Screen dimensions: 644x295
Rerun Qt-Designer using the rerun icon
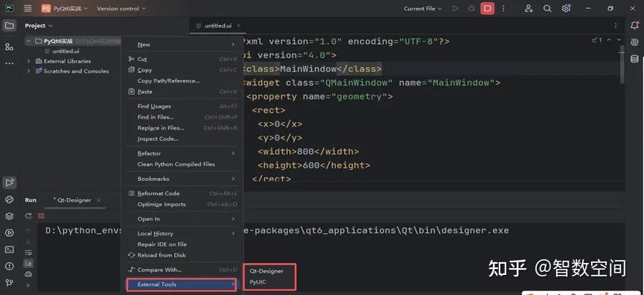tap(28, 216)
